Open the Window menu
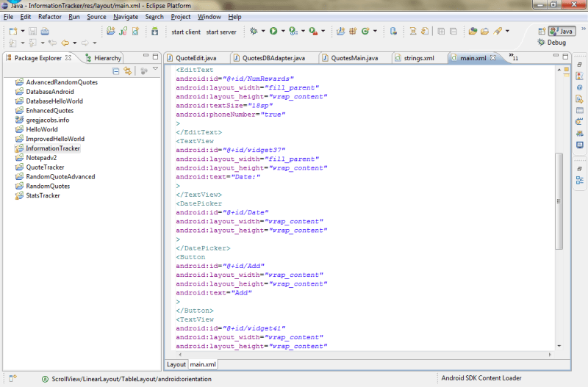Image resolution: width=588 pixels, height=387 pixels. point(209,17)
